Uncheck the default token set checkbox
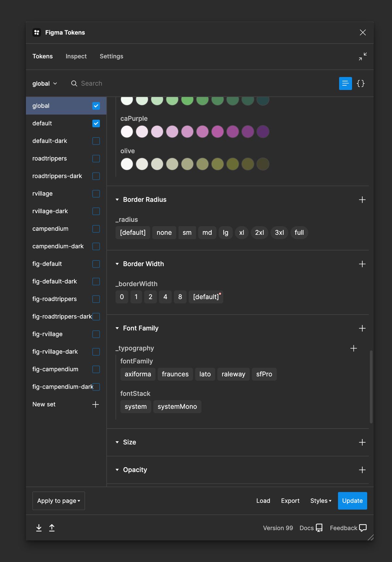The image size is (392, 562). click(96, 124)
